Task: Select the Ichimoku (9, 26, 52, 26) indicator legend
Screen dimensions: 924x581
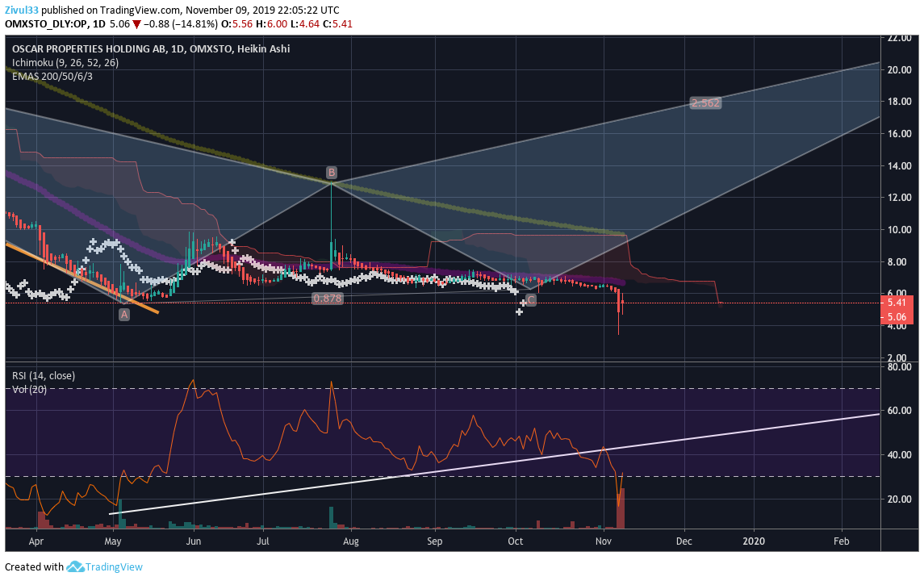Action: pyautogui.click(x=65, y=62)
